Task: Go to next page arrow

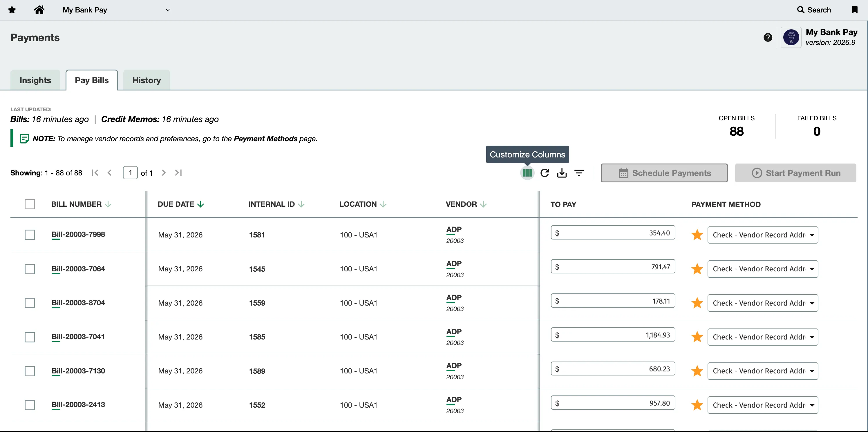Action: pos(164,173)
